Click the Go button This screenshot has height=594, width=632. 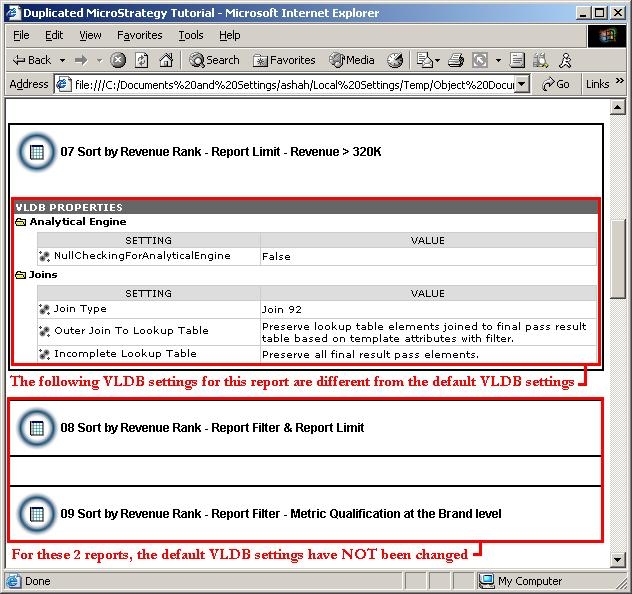coord(555,84)
